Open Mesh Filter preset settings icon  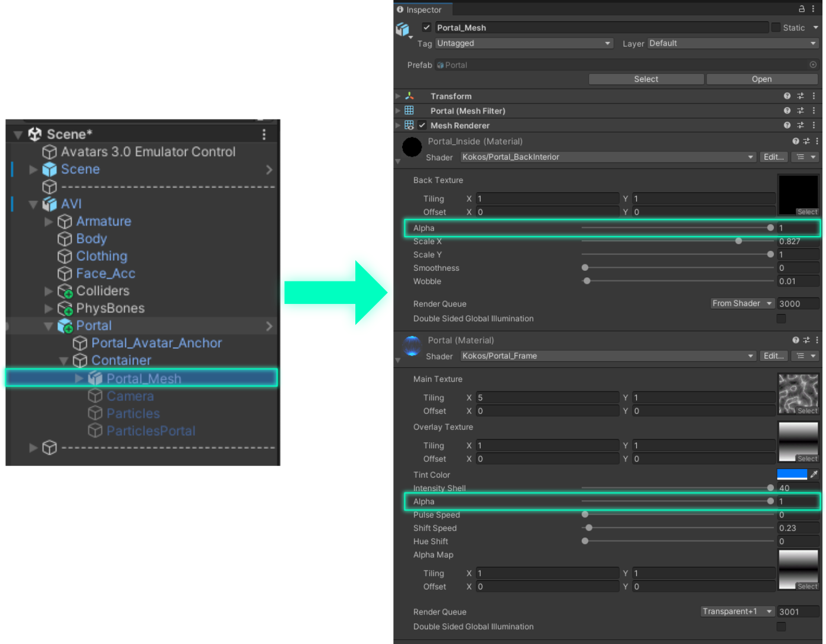tap(801, 111)
